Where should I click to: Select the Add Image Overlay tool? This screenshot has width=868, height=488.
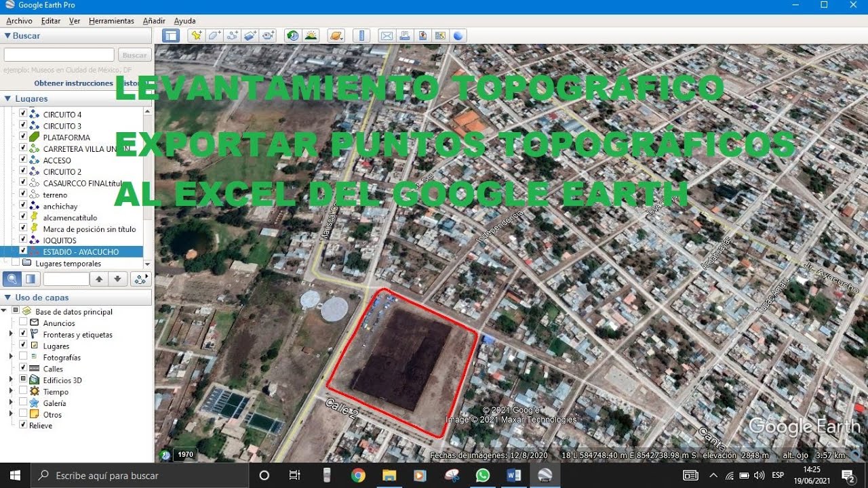pos(250,36)
